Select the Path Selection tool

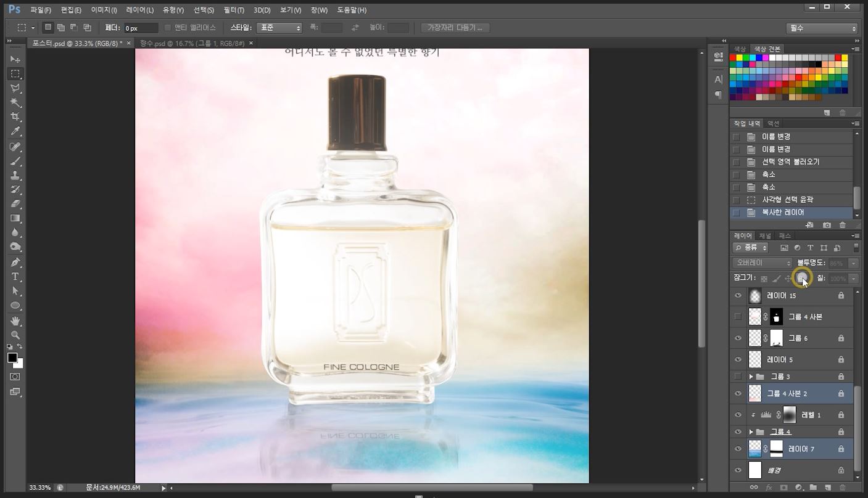[15, 291]
